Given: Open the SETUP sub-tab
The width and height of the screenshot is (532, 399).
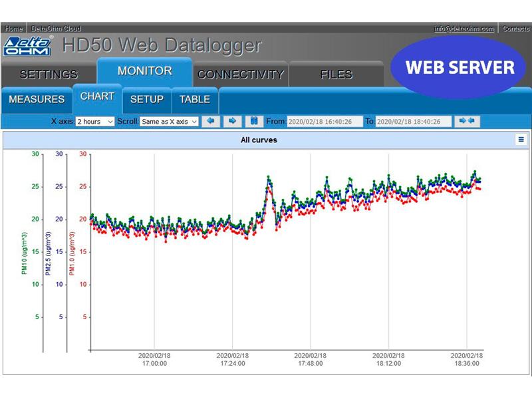Looking at the screenshot, I should [147, 99].
